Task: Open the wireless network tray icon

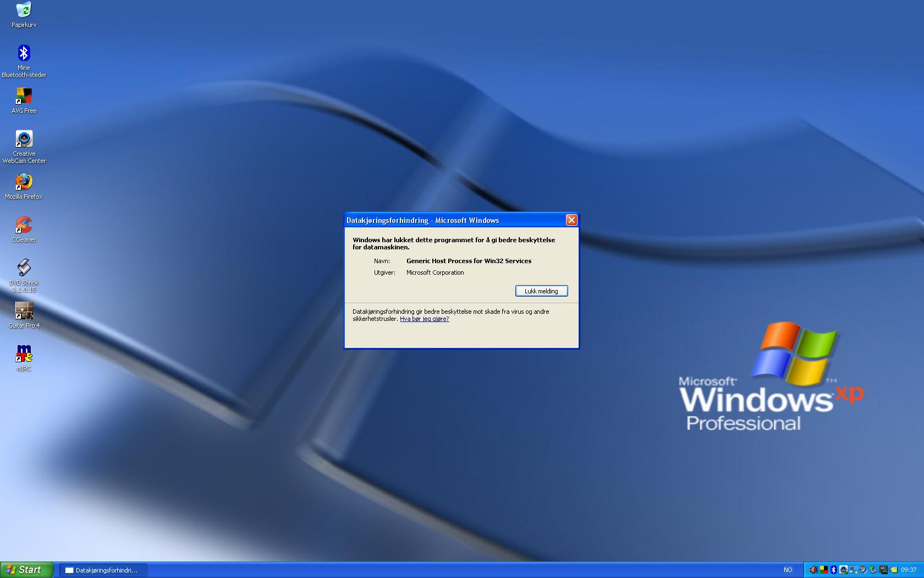Action: (854, 570)
